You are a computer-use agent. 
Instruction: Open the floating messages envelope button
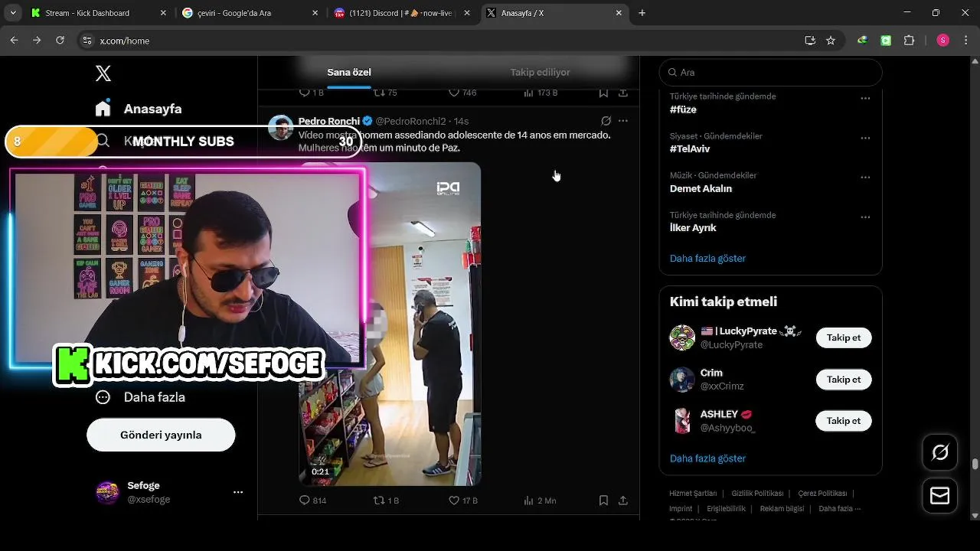tap(939, 496)
